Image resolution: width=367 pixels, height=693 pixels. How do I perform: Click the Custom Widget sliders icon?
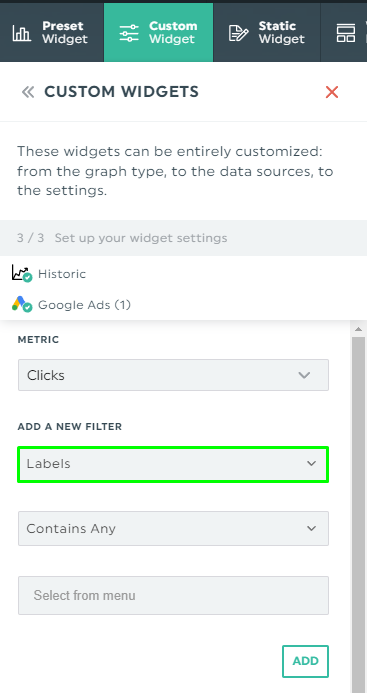129,33
